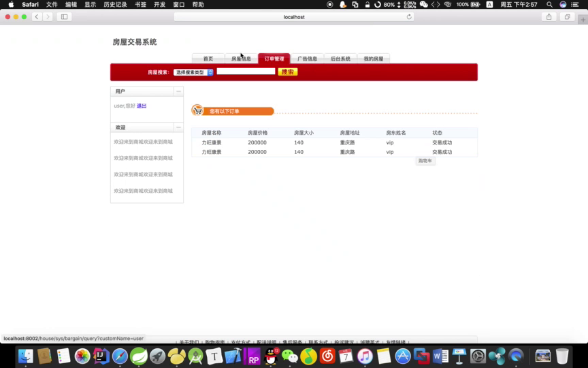
Task: Open Safari compass icon in dock
Action: (x=120, y=356)
